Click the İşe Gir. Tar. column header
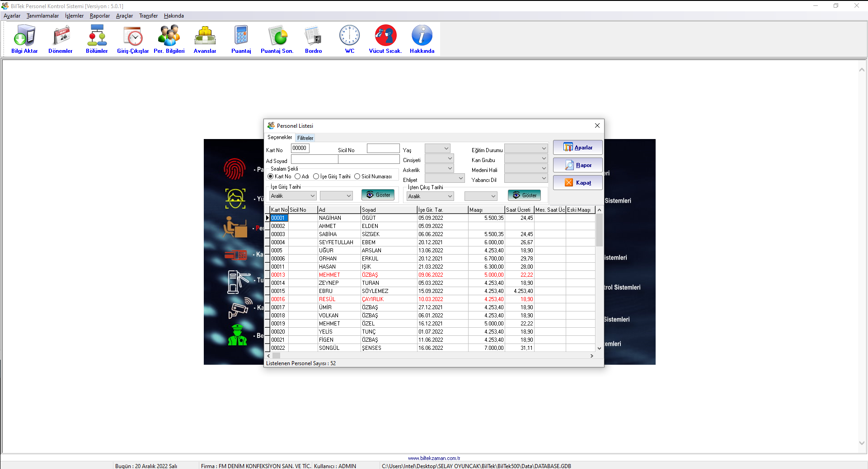The height and width of the screenshot is (469, 868). tap(442, 210)
